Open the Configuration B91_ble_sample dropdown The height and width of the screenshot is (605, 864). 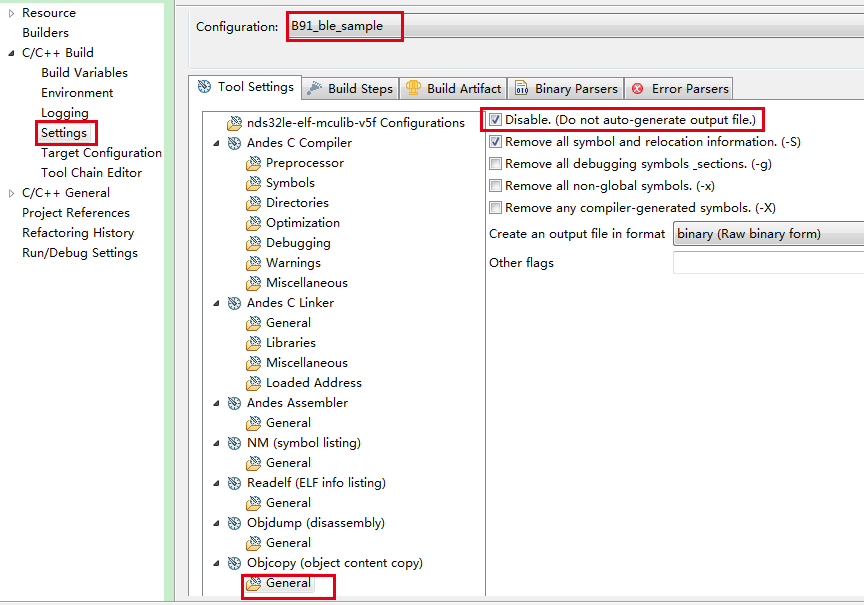point(575,26)
